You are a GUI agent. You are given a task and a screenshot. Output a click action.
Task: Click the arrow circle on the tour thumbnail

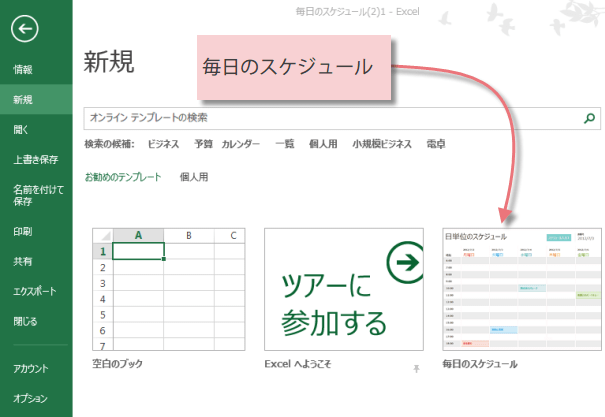click(x=406, y=262)
